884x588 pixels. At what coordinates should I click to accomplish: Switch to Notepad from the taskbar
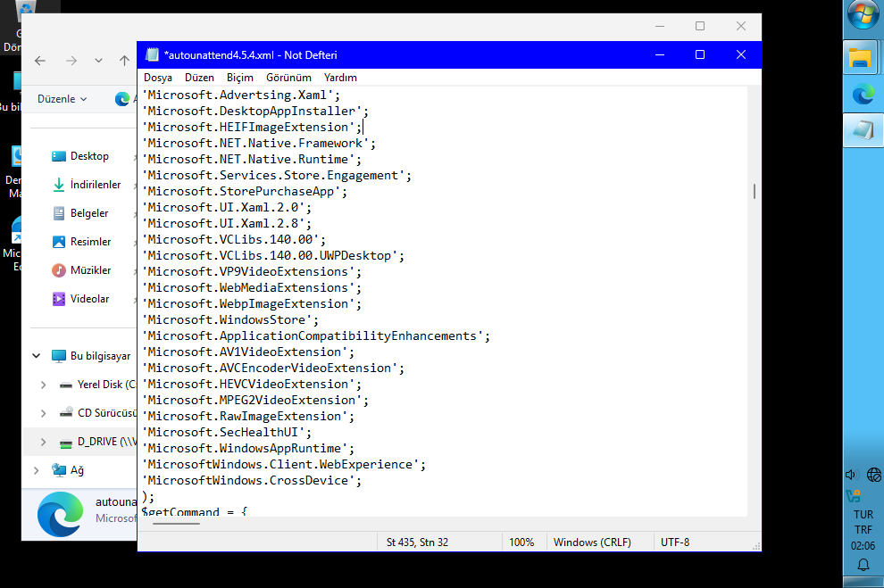tap(863, 130)
